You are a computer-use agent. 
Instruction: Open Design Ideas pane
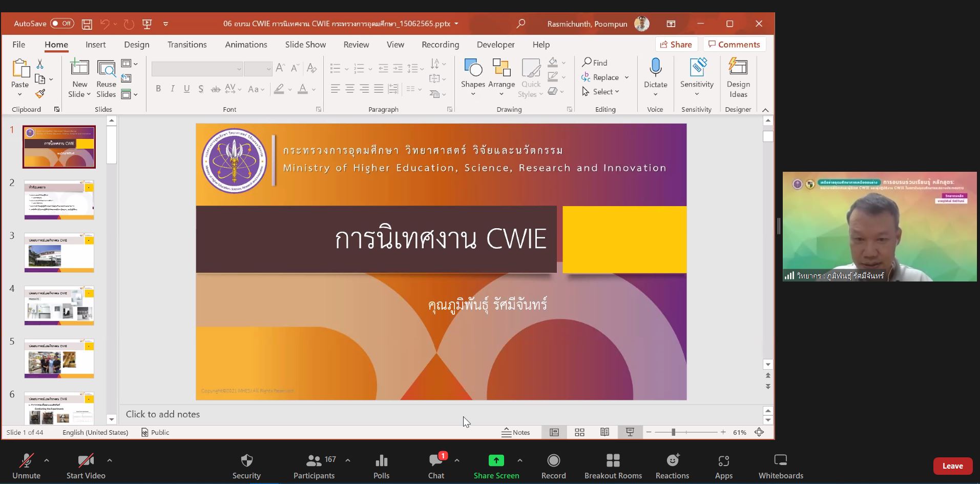point(738,78)
